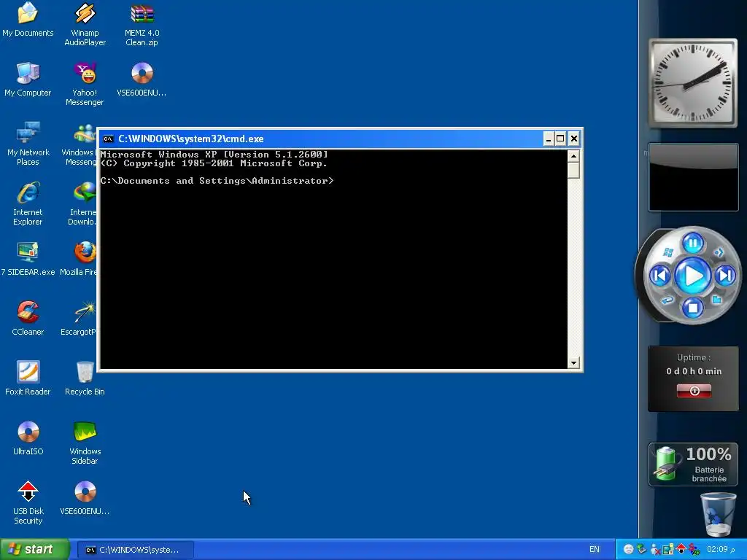Click the repeat arrow icon in media gadget
The width and height of the screenshot is (747, 560).
[667, 300]
